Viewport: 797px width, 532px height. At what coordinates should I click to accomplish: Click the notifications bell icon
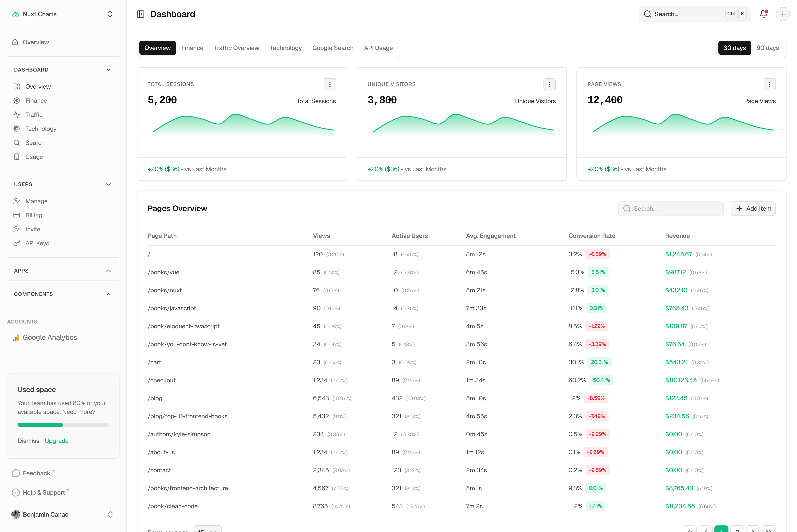click(763, 14)
